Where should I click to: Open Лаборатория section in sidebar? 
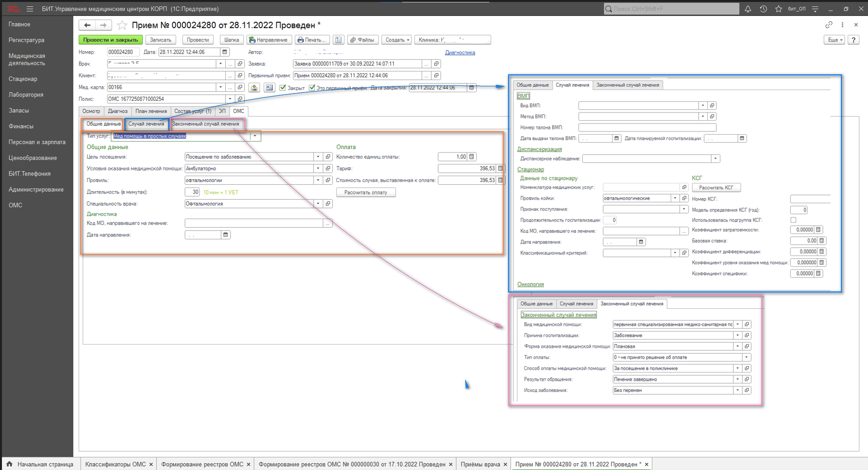pos(26,95)
